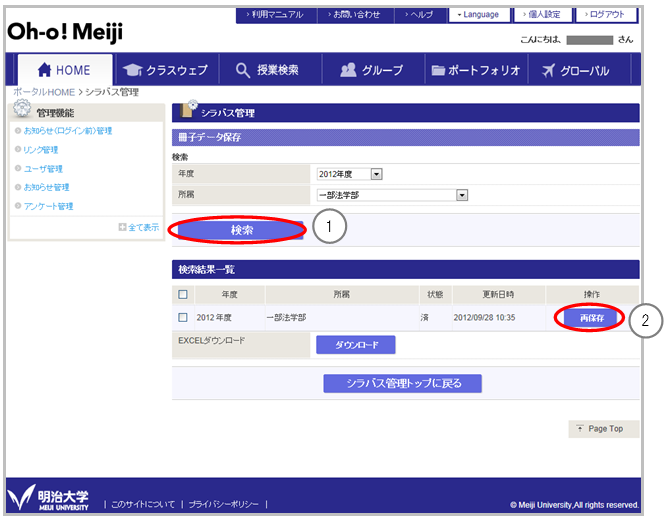This screenshot has height=519, width=671.
Task: Open the HOME tab
Action: (65, 70)
